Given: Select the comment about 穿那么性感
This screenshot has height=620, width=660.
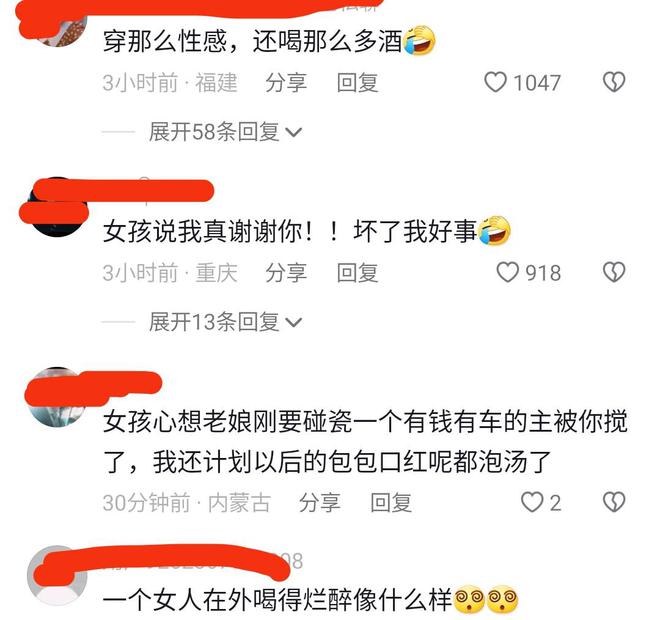Looking at the screenshot, I should pyautogui.click(x=269, y=41).
